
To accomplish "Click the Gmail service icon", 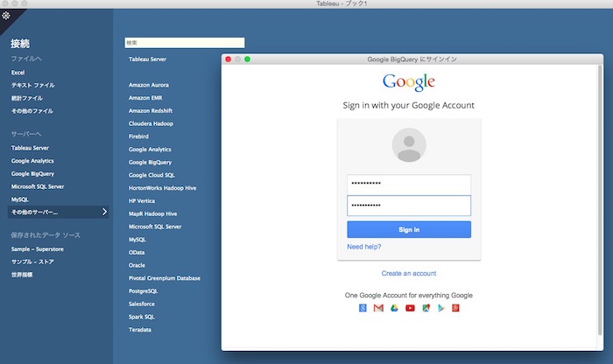I will [x=378, y=308].
